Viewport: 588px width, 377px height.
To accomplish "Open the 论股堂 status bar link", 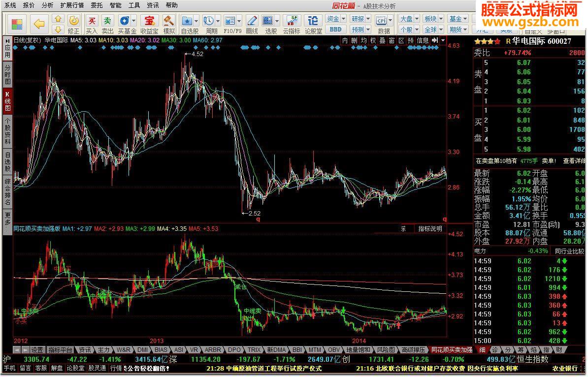I will [x=76, y=368].
